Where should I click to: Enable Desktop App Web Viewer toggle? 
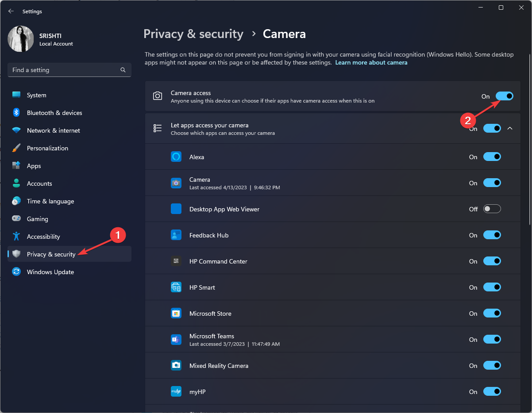492,209
